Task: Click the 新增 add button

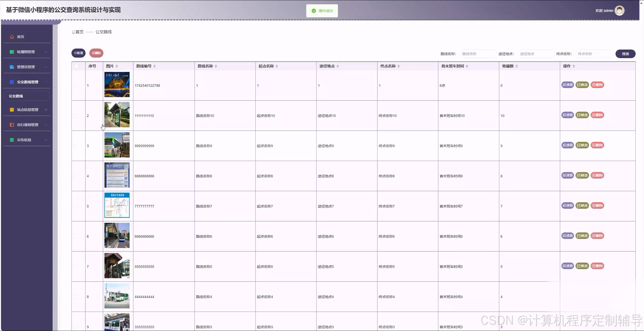Action: [78, 53]
